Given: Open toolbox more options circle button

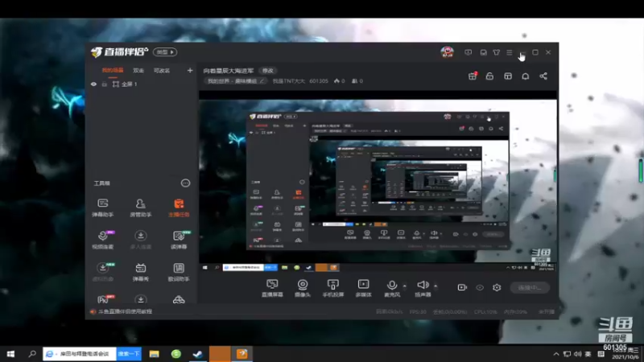Looking at the screenshot, I should pos(186,183).
